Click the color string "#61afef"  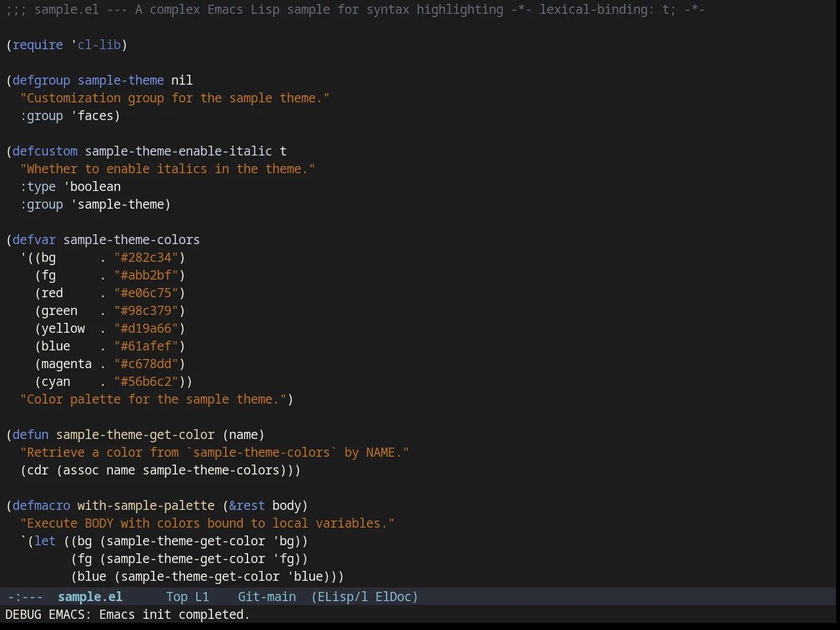pos(146,346)
